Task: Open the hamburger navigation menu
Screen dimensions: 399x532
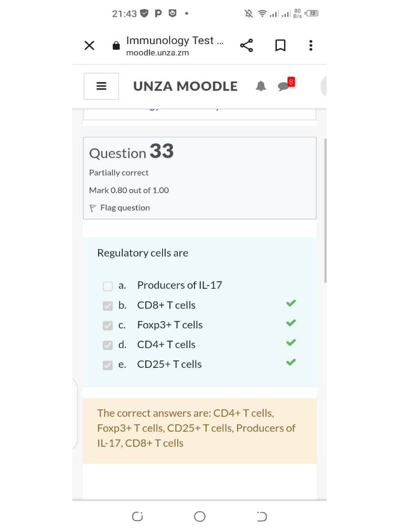Action: [x=101, y=86]
